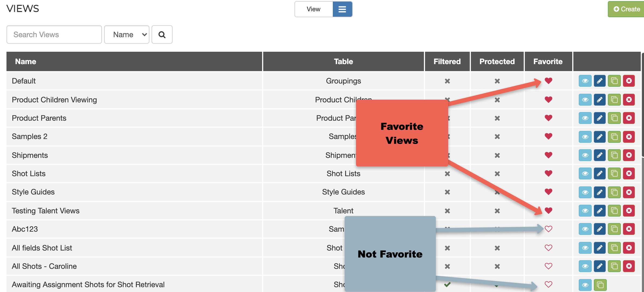
Task: Open the Name search-field dropdown
Action: click(x=126, y=34)
